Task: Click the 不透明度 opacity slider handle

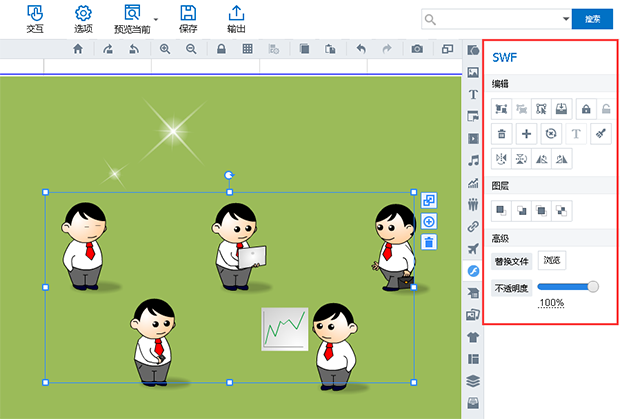Action: (593, 287)
